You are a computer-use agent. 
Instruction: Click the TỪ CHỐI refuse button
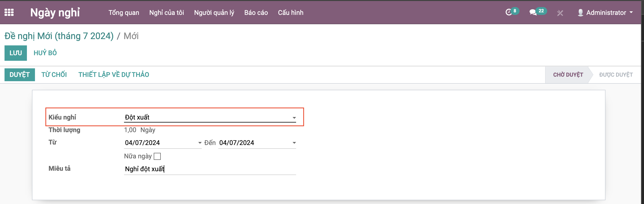pos(54,75)
